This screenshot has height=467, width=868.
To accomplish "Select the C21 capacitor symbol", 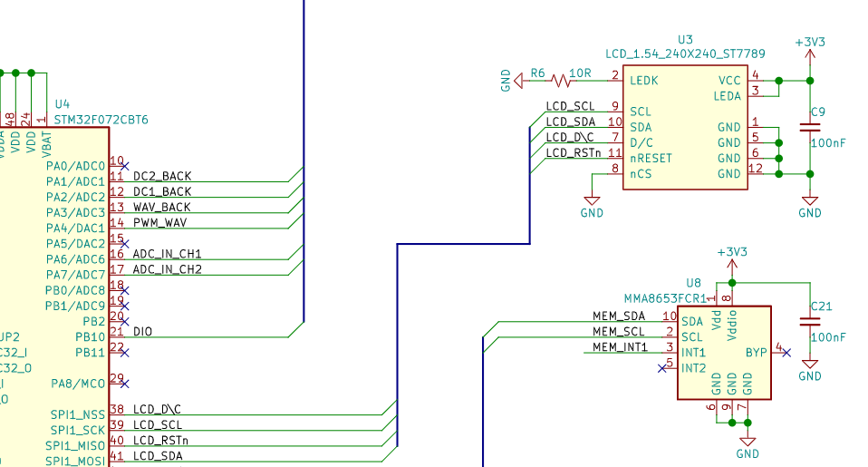I will pos(810,322).
